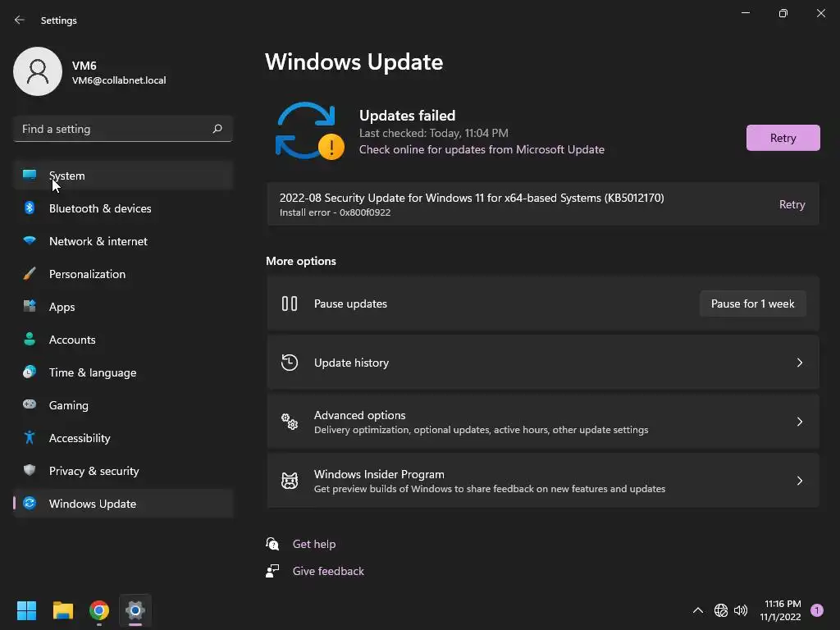Click Pause for 1 week button
Screen dimensions: 840x630
point(752,304)
